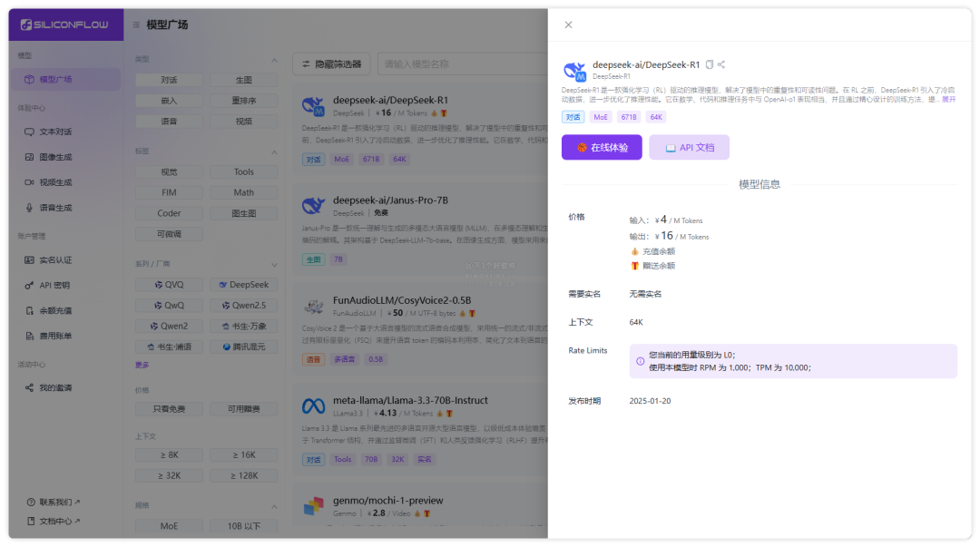Toggle the sidebar hamburger menu icon

point(136,25)
